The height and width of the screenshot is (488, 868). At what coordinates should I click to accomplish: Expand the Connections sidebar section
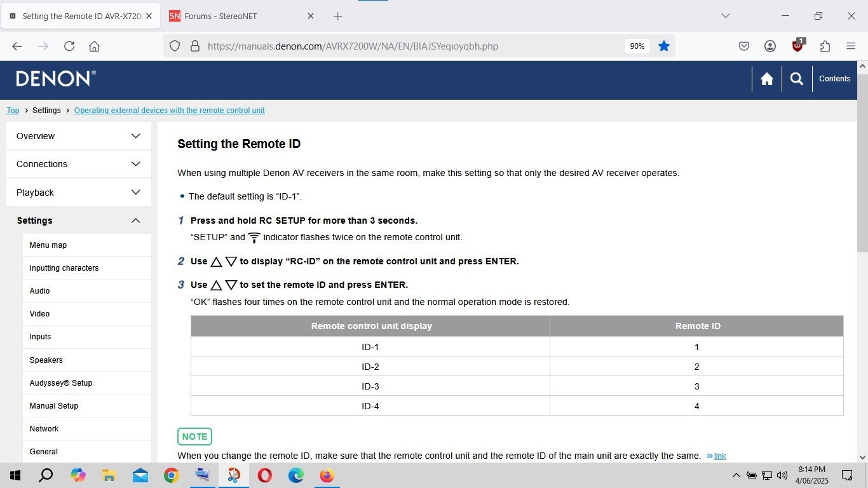coord(79,164)
